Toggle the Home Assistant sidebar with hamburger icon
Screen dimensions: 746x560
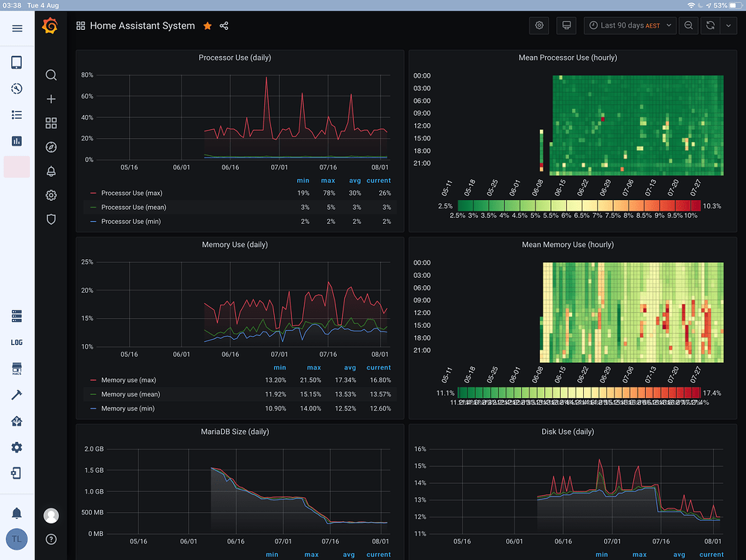pyautogui.click(x=18, y=29)
